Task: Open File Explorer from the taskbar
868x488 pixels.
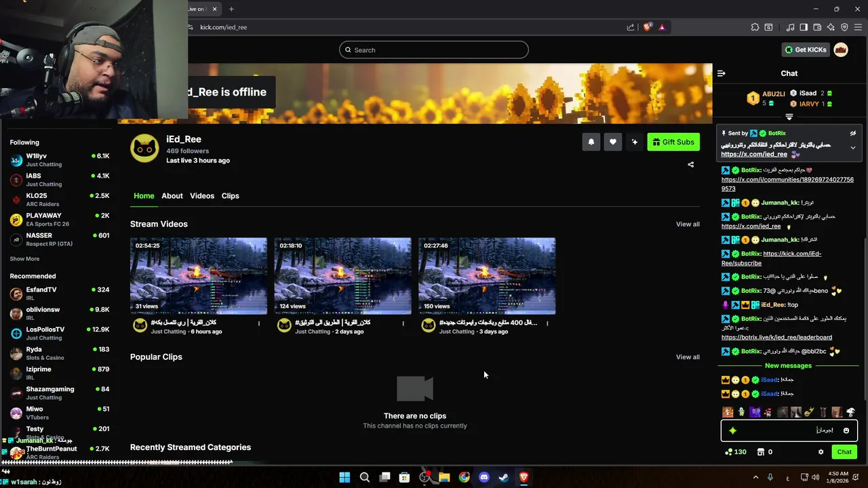Action: [x=444, y=477]
